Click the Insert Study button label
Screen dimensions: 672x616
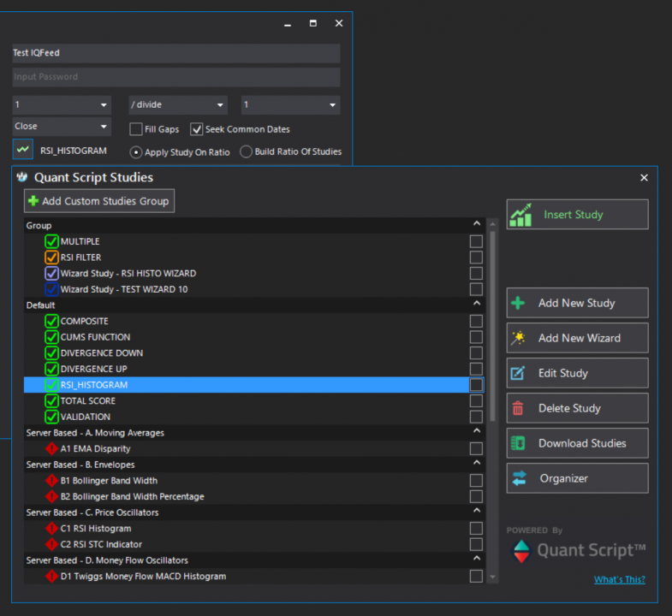coord(574,215)
